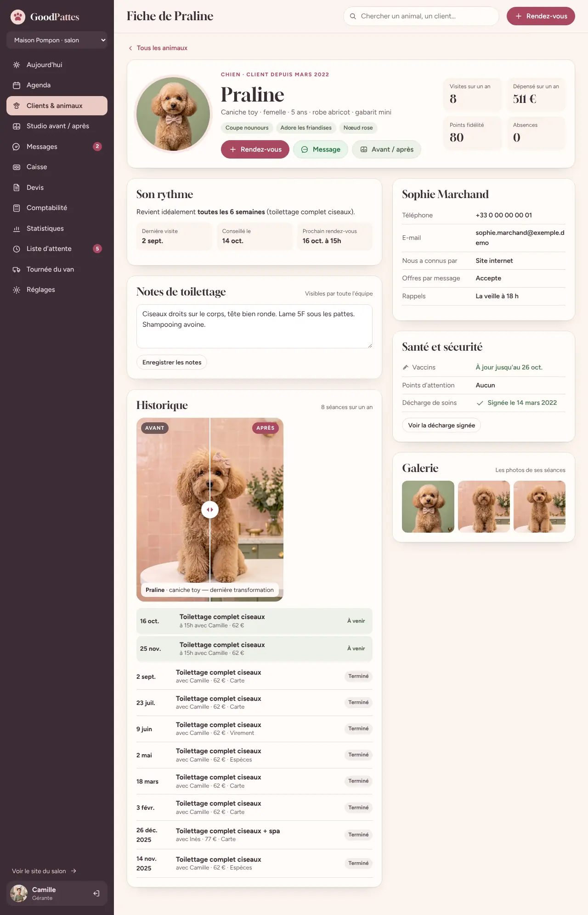Click the GoodPattes paw logo icon
The height and width of the screenshot is (915, 588).
tap(18, 17)
